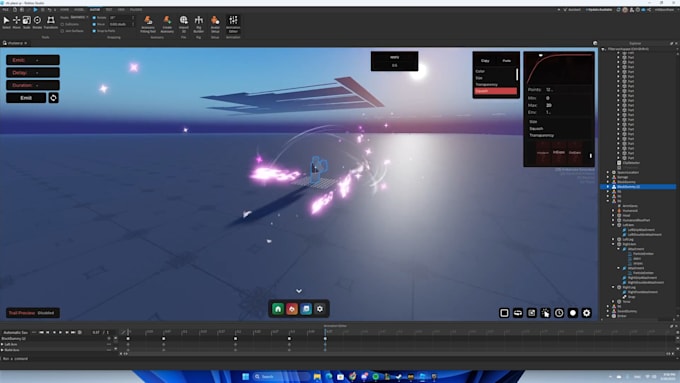Toggle Trail Preview Disabled

tap(33, 313)
